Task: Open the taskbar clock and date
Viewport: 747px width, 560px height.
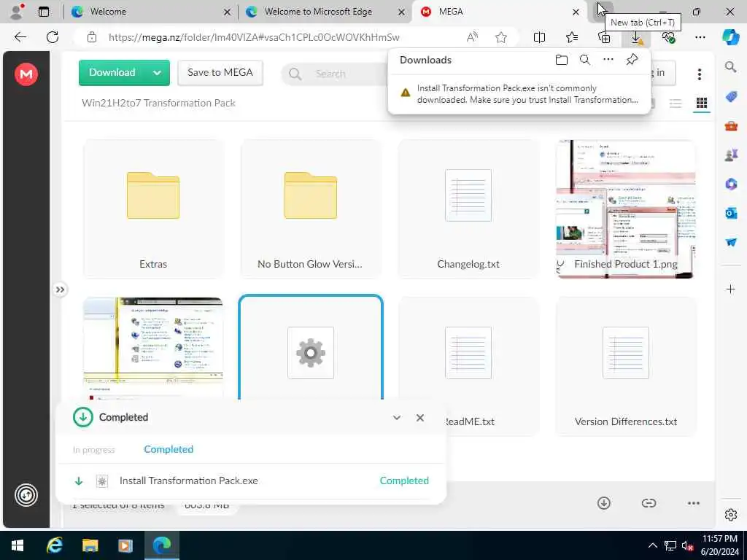Action: click(719, 545)
